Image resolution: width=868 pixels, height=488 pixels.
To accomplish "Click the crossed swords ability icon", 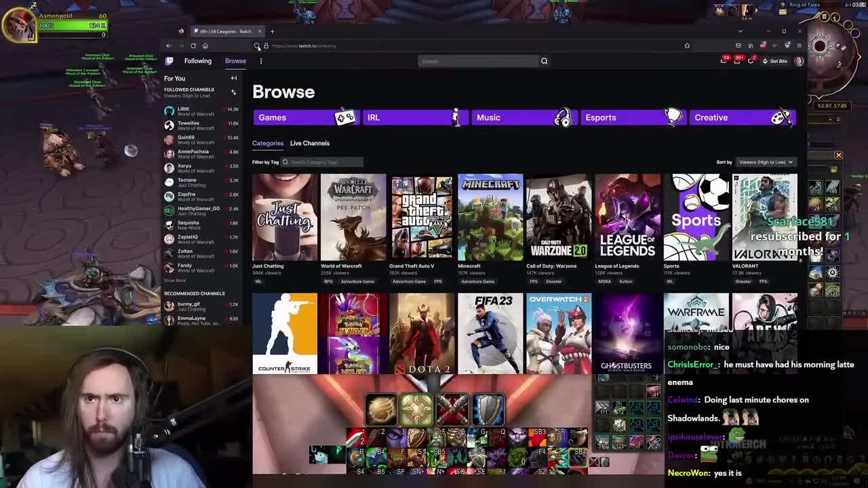I will (452, 409).
